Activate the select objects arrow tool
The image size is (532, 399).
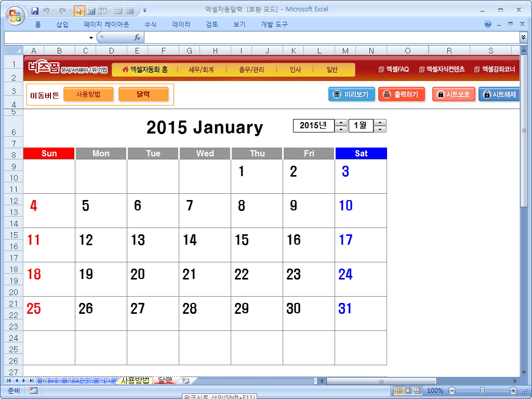pos(79,11)
